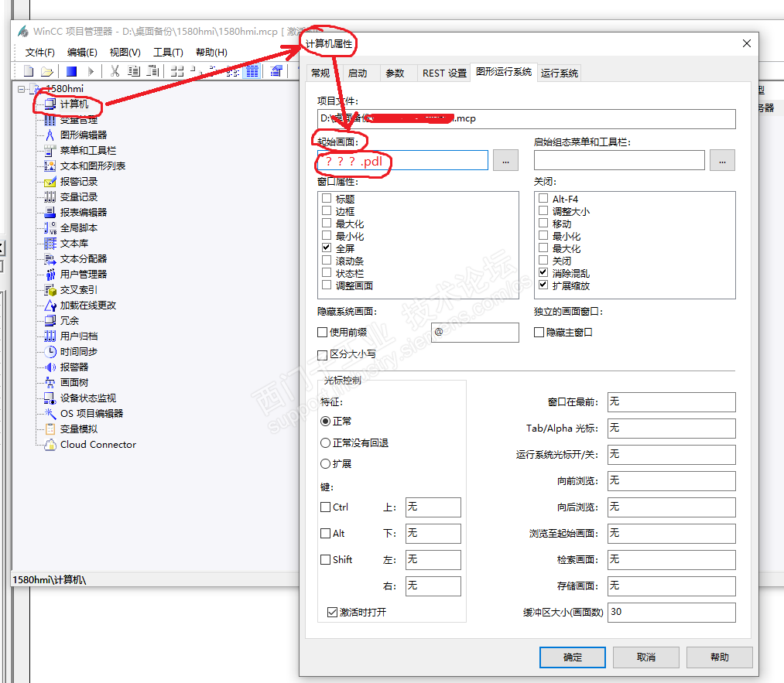Check the Alt-F4 checkbox under 关闭
The image size is (784, 683).
pyautogui.click(x=543, y=198)
